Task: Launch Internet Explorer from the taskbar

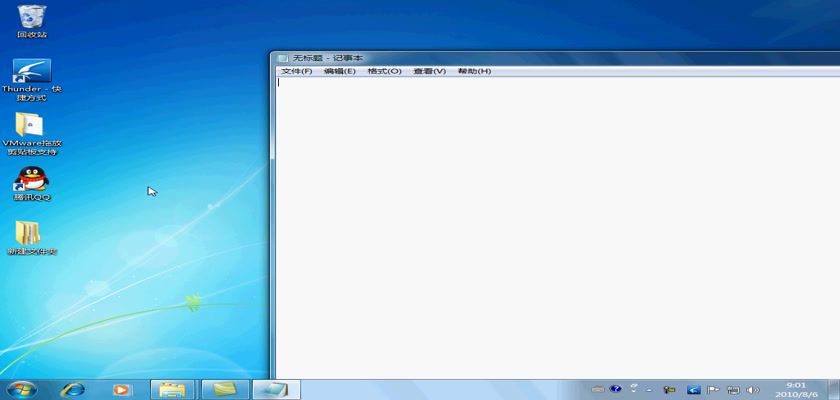Action: click(x=73, y=389)
